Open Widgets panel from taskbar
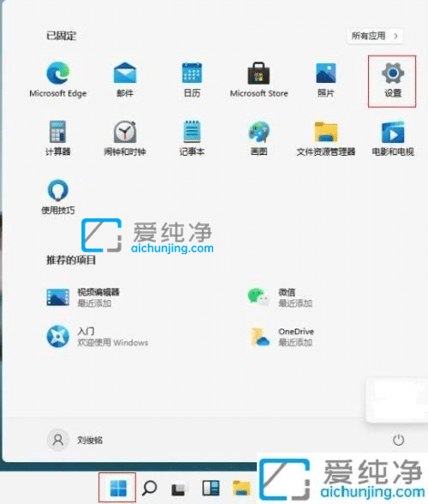428x504 pixels. click(211, 488)
